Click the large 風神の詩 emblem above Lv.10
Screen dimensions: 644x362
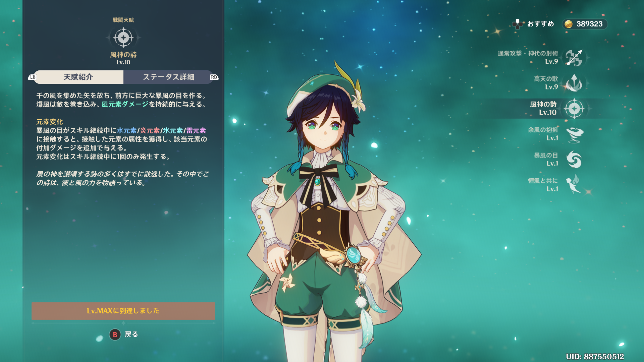pos(123,38)
